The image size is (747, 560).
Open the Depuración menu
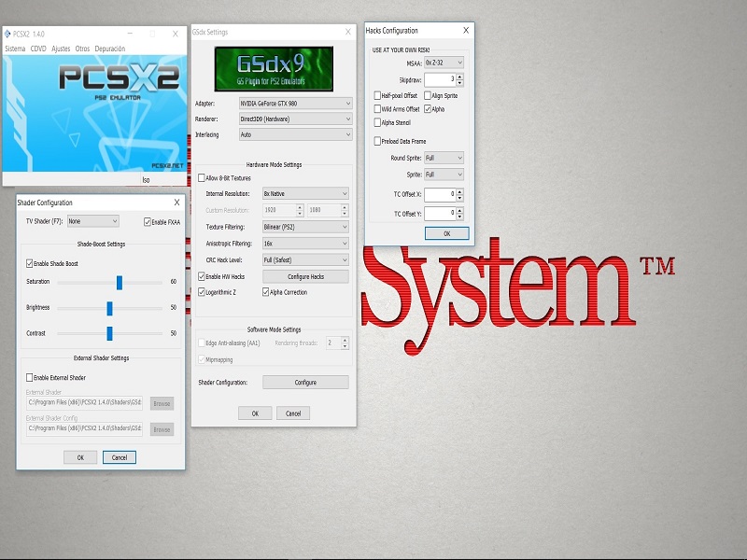tap(110, 49)
